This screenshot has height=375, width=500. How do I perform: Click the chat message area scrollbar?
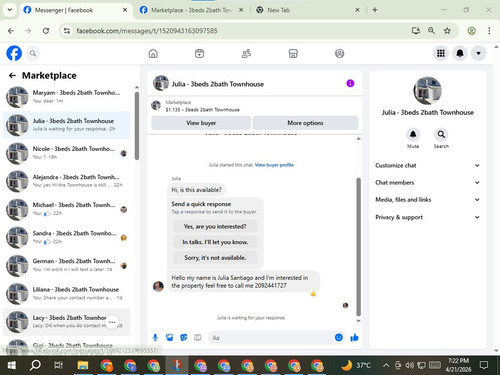pos(359,247)
